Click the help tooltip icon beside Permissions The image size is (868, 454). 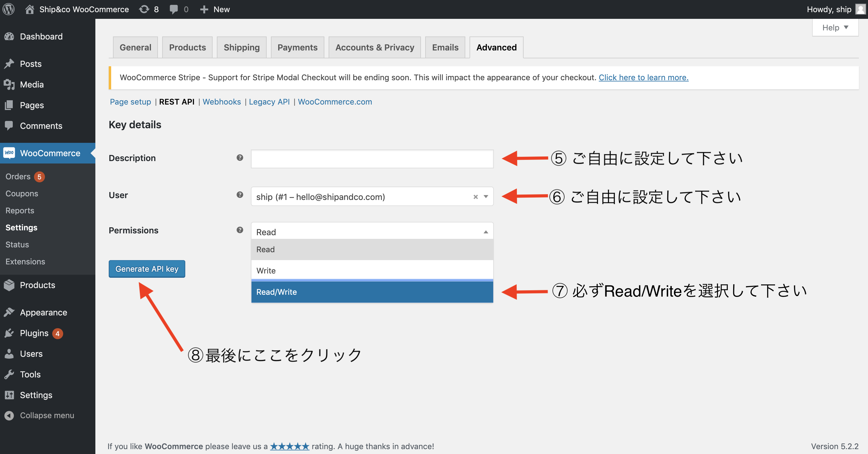[240, 230]
